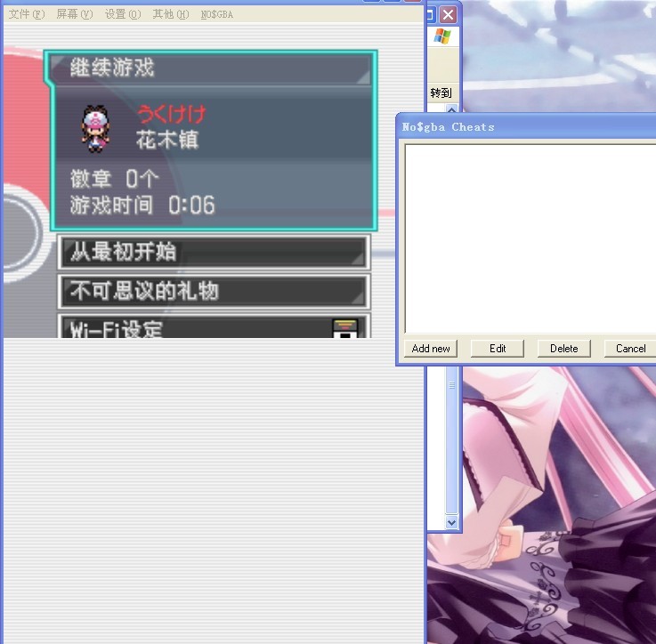Viewport: 656px width, 644px height.
Task: Choose 不可思议的礼物 option in game
Action: [214, 291]
